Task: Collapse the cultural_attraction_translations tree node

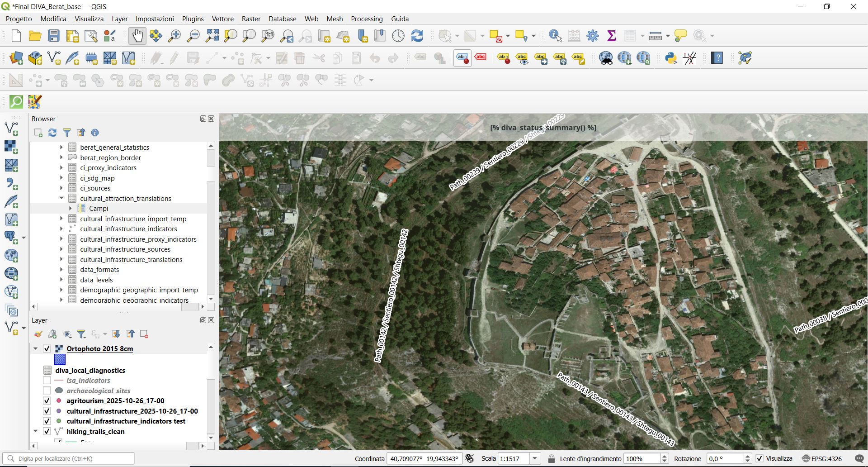Action: [61, 198]
